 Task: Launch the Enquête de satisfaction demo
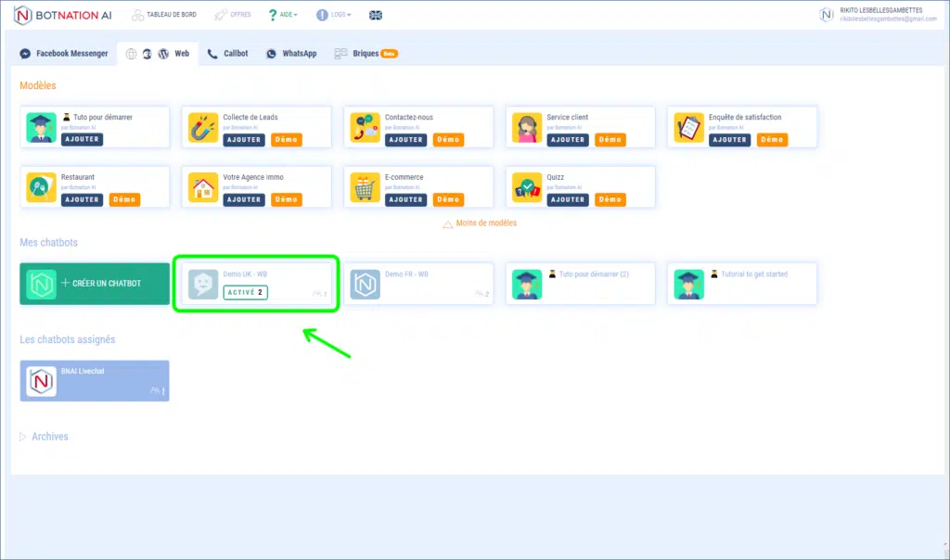click(772, 140)
